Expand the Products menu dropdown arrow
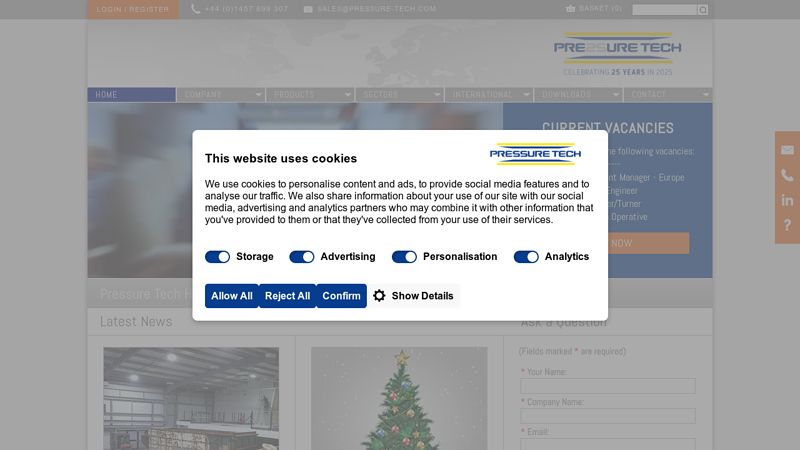The width and height of the screenshot is (800, 450). coord(347,95)
